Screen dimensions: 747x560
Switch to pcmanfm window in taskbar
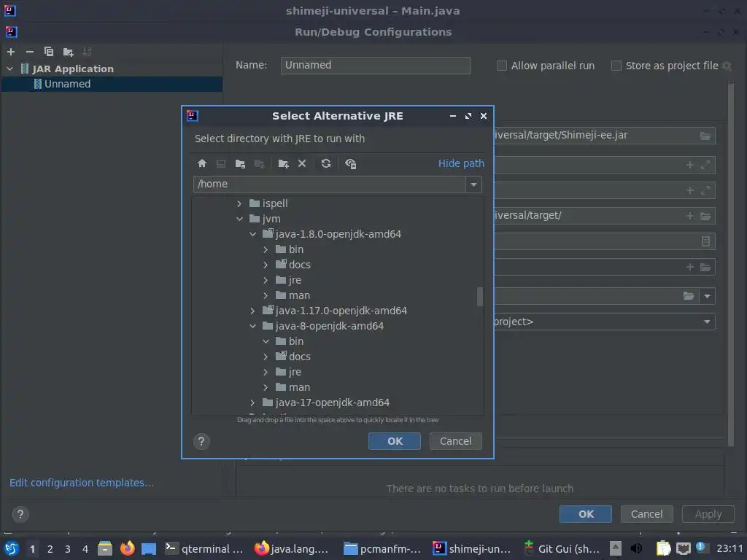pyautogui.click(x=382, y=549)
